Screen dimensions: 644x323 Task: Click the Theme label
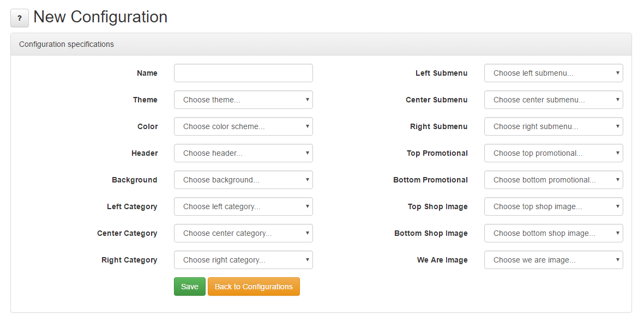145,100
